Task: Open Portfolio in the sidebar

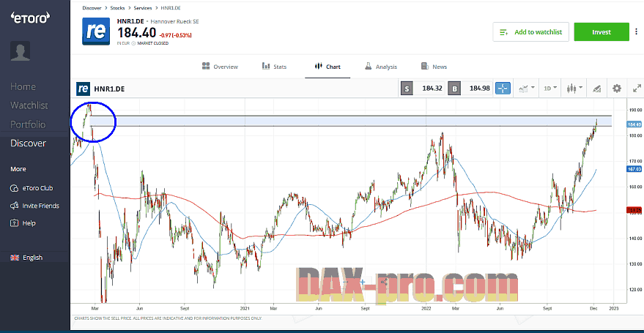Action: pyautogui.click(x=28, y=124)
